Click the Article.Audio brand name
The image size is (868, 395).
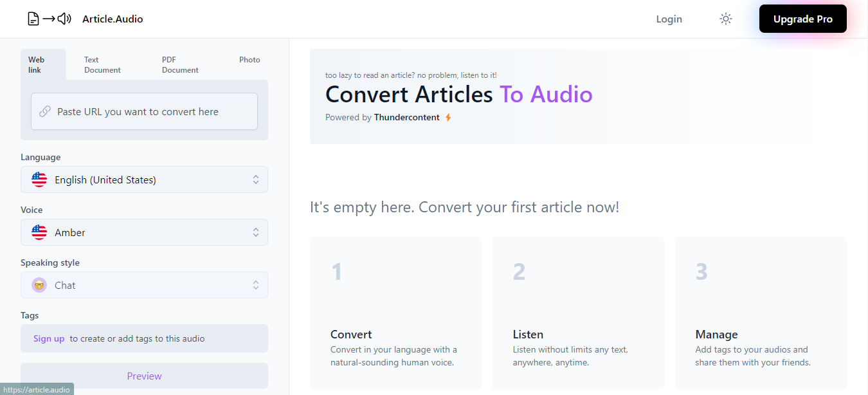point(113,19)
